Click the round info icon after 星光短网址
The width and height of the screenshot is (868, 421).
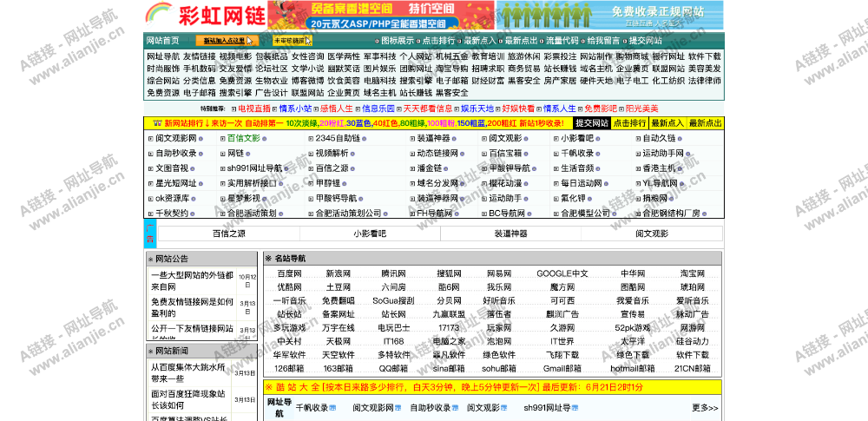[x=201, y=184]
